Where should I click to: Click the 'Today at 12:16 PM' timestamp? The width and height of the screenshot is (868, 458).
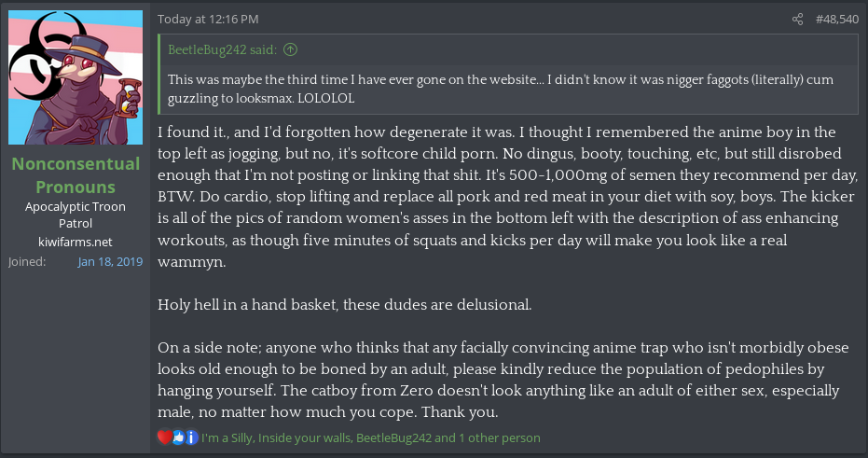[208, 19]
